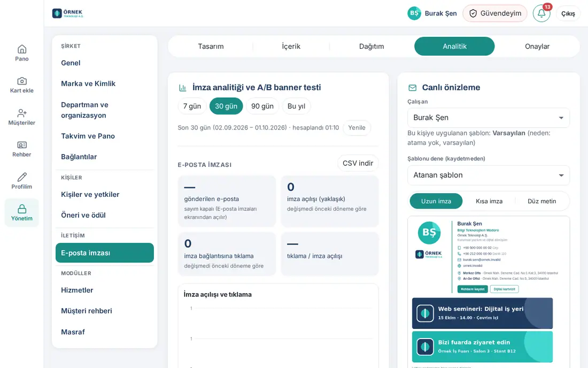The width and height of the screenshot is (588, 368).
Task: Open Takvim ve Pano settings
Action: [105, 136]
